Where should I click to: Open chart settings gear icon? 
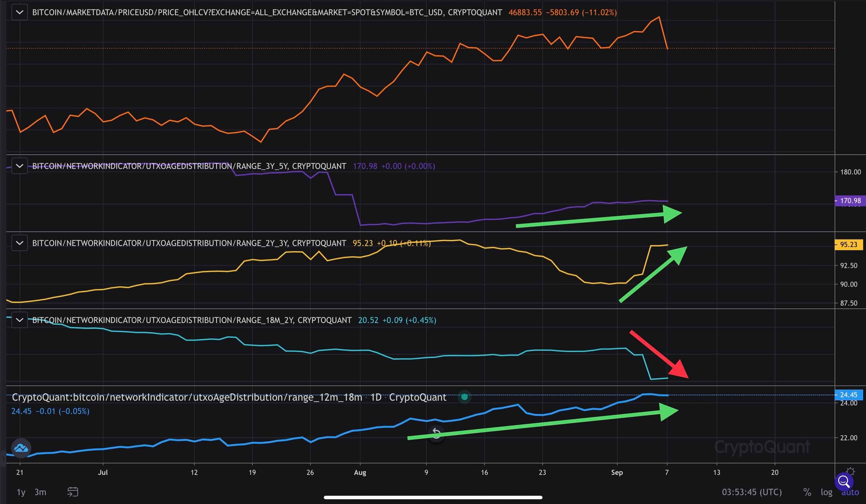pyautogui.click(x=850, y=472)
